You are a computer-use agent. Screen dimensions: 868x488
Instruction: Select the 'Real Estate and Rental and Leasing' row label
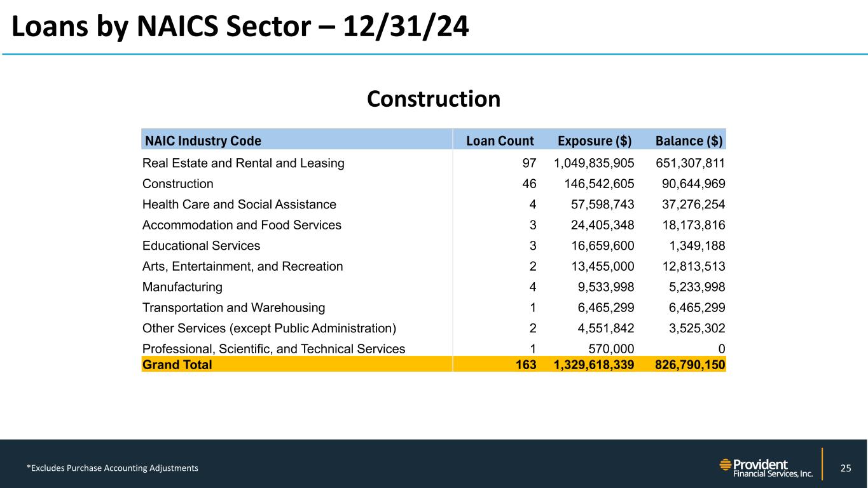[244, 163]
